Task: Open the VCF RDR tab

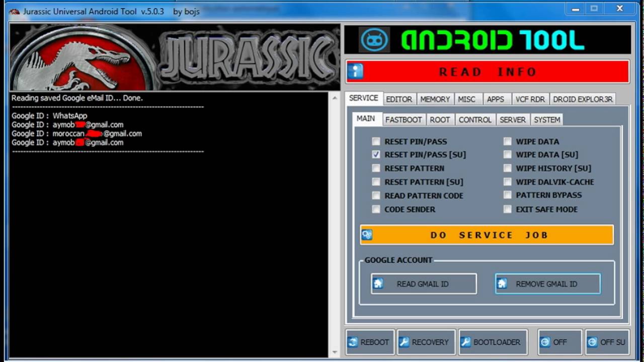Action: (x=530, y=99)
